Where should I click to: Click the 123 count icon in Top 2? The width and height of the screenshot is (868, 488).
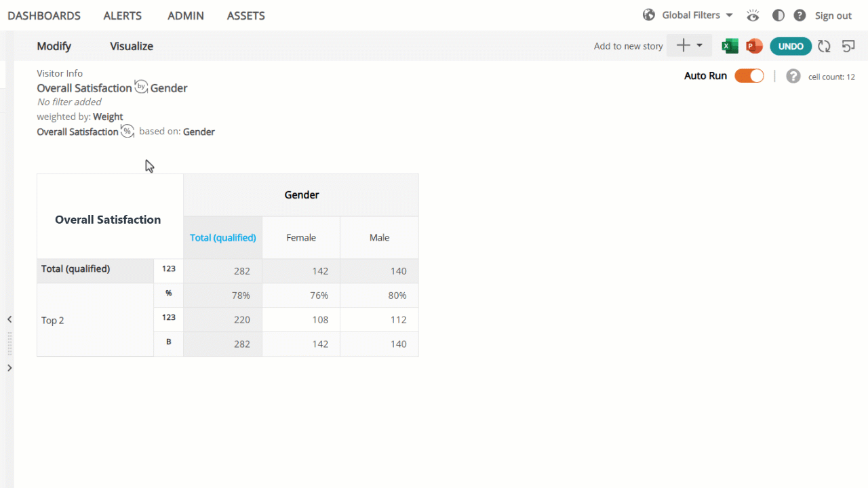pyautogui.click(x=169, y=317)
